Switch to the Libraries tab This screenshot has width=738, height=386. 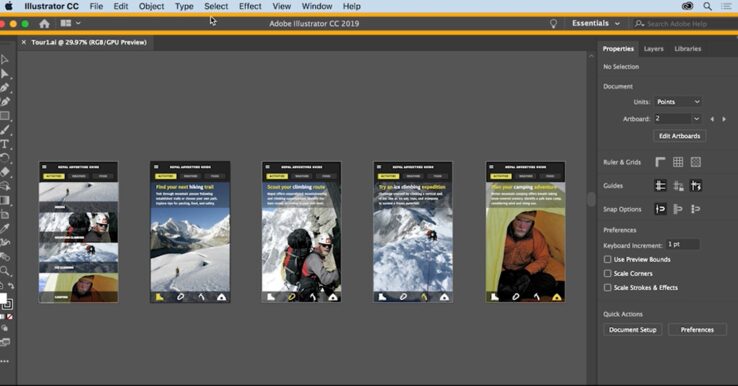[688, 49]
